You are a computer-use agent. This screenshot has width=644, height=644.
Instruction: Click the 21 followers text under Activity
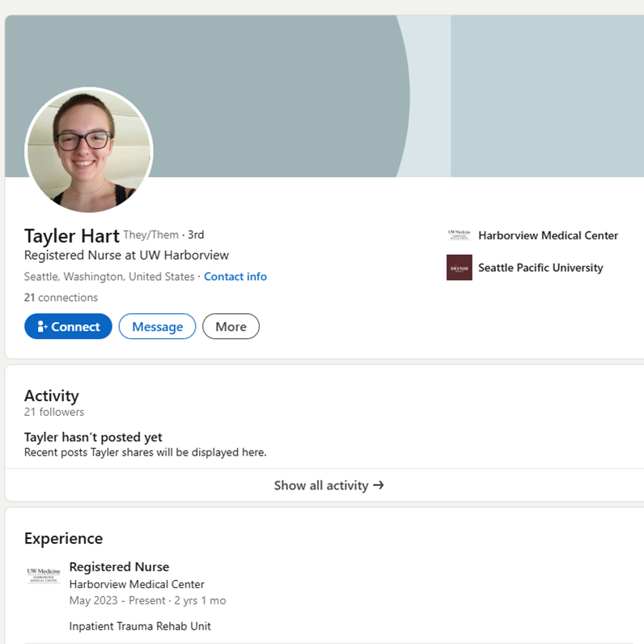(x=53, y=412)
